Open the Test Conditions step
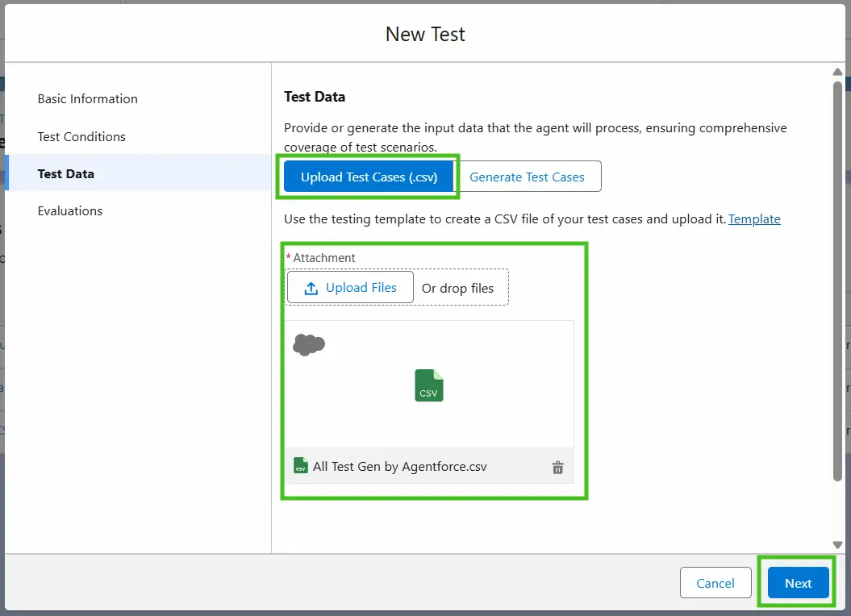This screenshot has width=851, height=616. tap(81, 137)
